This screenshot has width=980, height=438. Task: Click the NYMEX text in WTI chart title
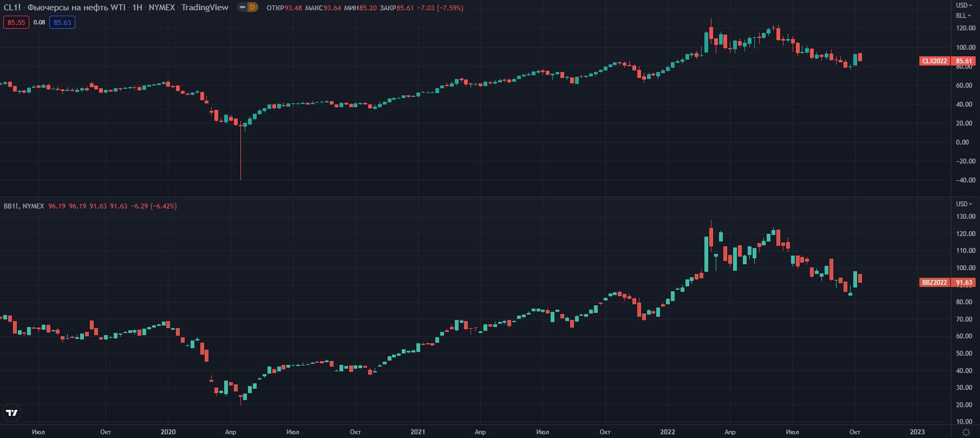pos(161,8)
